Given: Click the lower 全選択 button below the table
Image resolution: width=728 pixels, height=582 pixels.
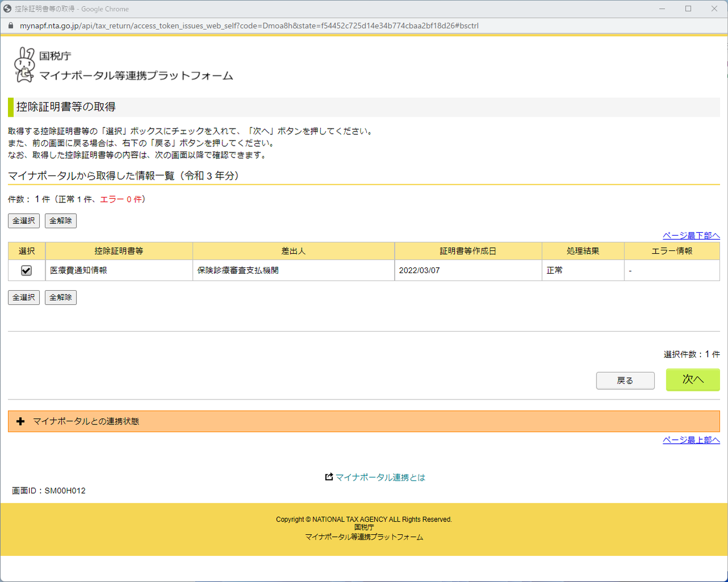Looking at the screenshot, I should pyautogui.click(x=24, y=298).
